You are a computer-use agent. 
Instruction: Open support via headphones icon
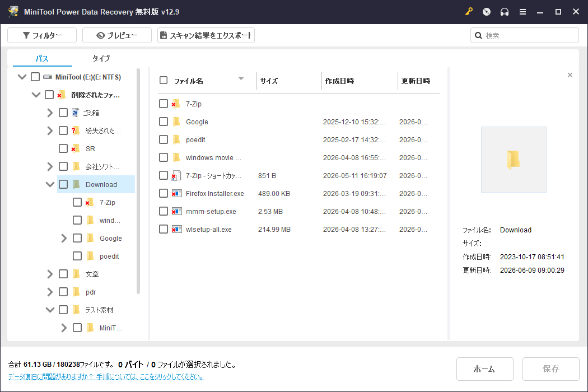point(505,12)
